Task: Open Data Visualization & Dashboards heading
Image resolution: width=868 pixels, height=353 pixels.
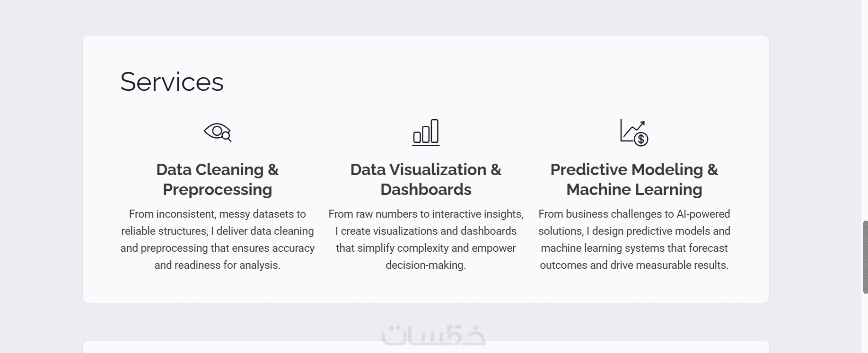Action: pos(426,179)
